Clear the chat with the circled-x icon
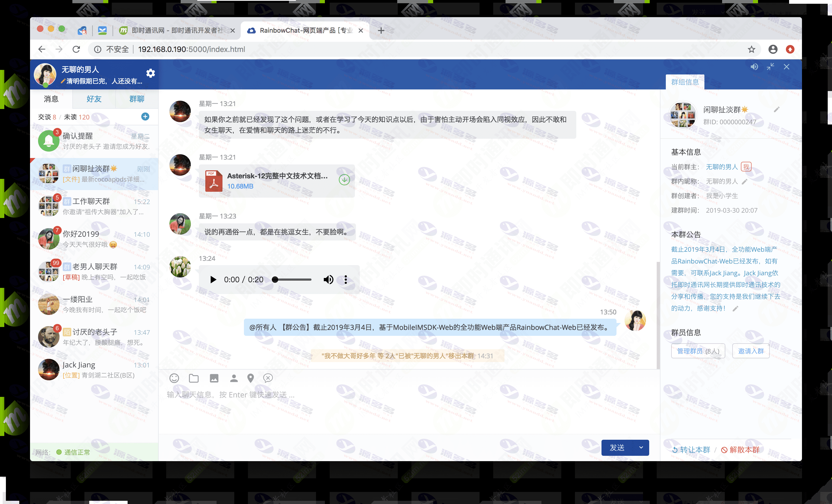Image resolution: width=832 pixels, height=504 pixels. [268, 378]
